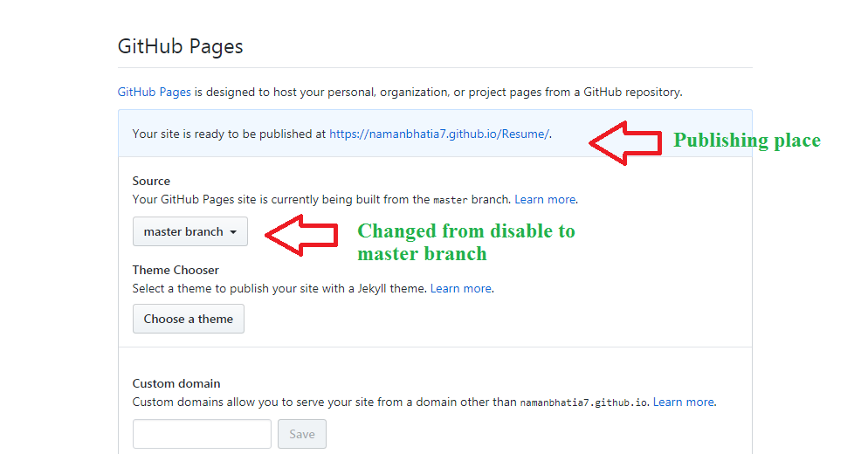Select the Custom domain section heading
Viewport: 868px width, 454px height.
coord(176,383)
